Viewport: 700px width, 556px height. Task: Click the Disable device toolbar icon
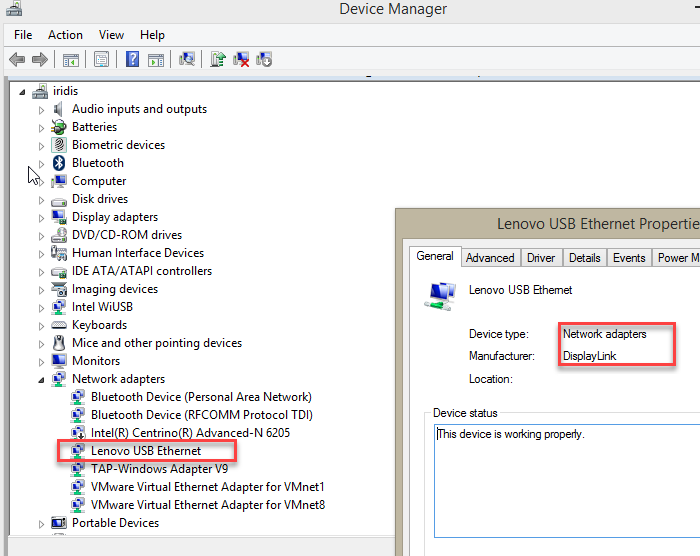click(x=264, y=60)
